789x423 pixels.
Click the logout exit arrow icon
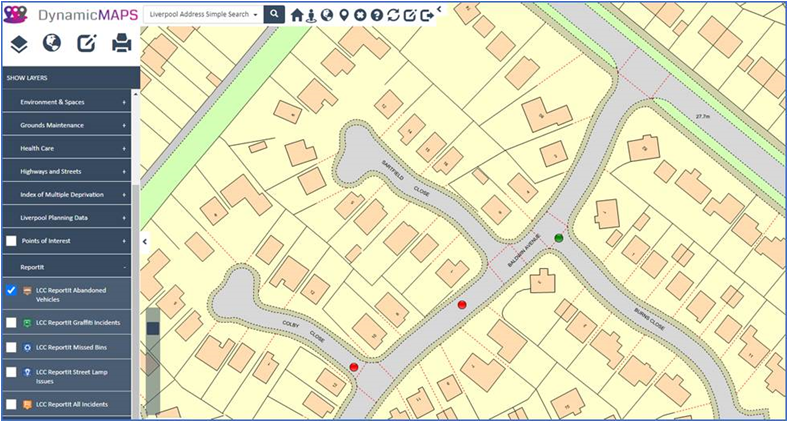[427, 16]
